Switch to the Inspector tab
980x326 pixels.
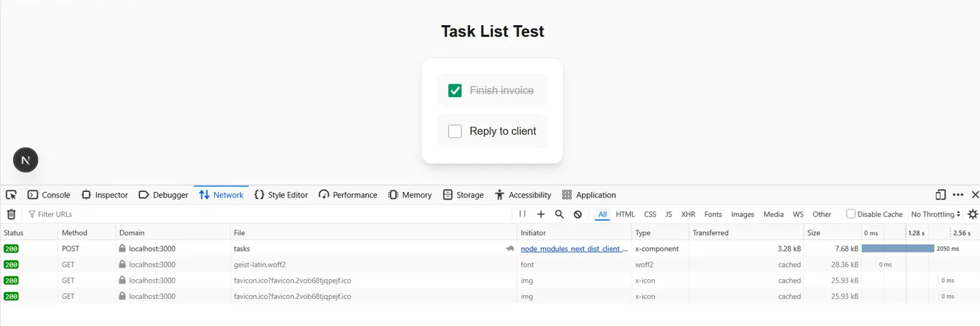(105, 195)
